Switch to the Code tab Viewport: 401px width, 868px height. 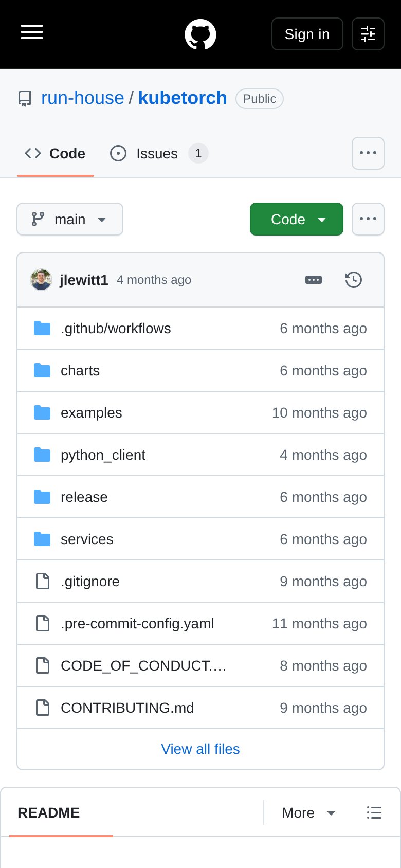point(56,153)
